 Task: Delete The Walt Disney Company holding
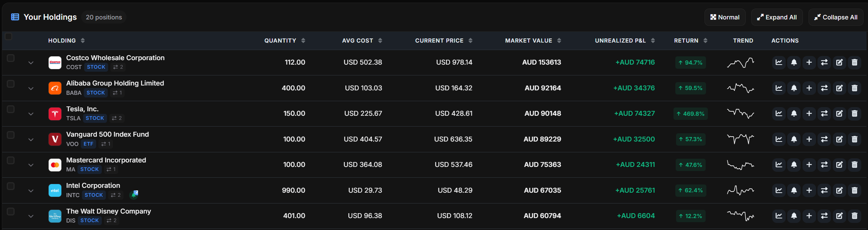855,216
